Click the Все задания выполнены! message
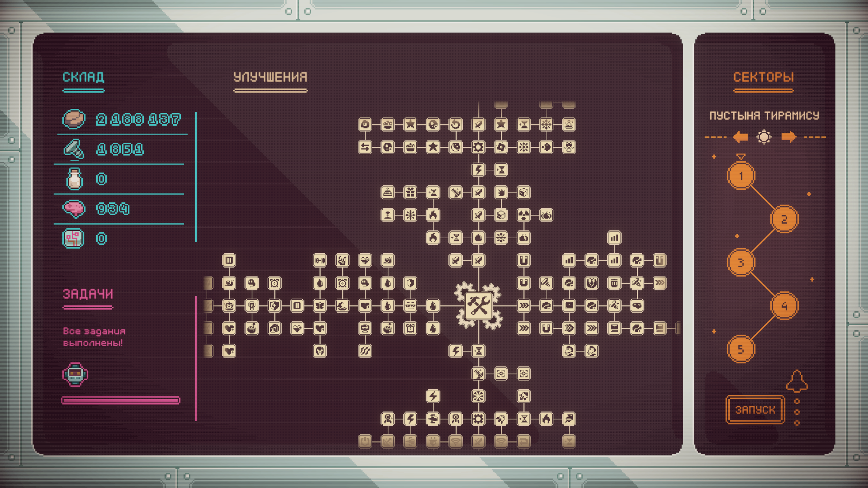Image resolution: width=868 pixels, height=488 pixels. click(x=94, y=337)
